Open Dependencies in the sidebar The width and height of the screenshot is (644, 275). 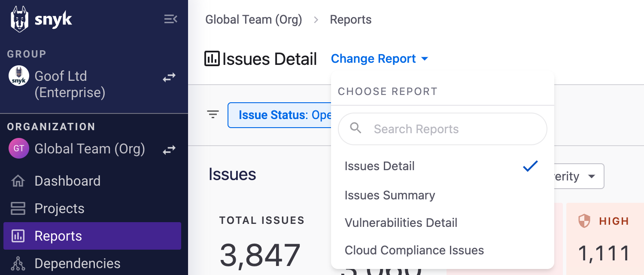(92, 263)
